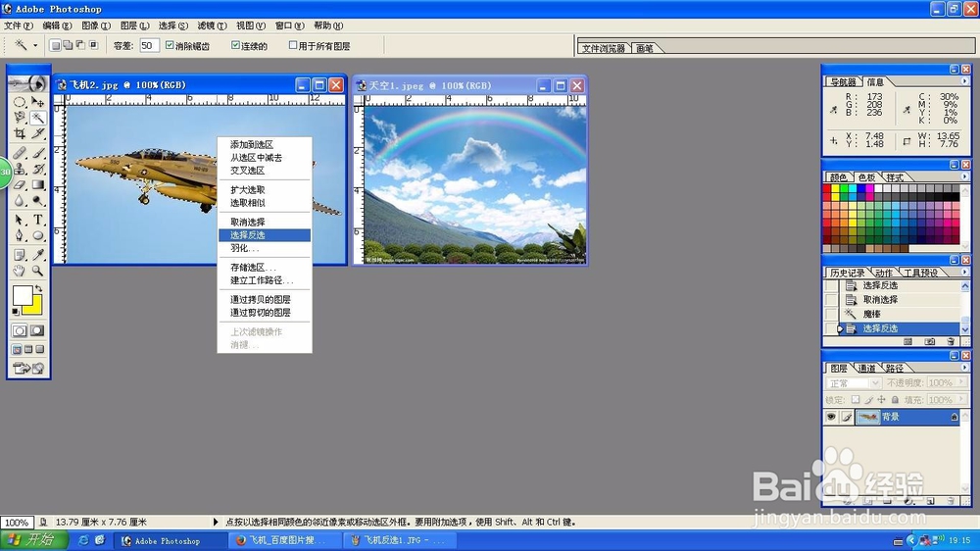980x551 pixels.
Task: Select the Clone Stamp tool
Action: tap(20, 169)
